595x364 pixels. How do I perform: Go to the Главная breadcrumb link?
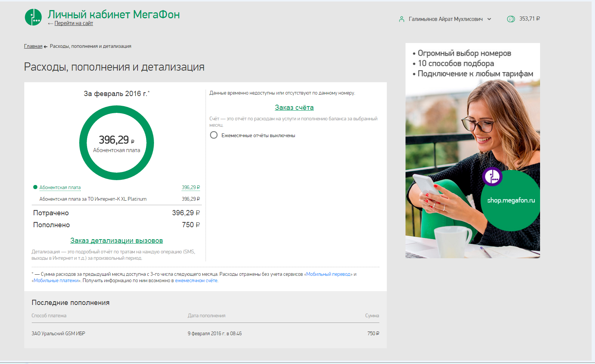click(x=33, y=46)
